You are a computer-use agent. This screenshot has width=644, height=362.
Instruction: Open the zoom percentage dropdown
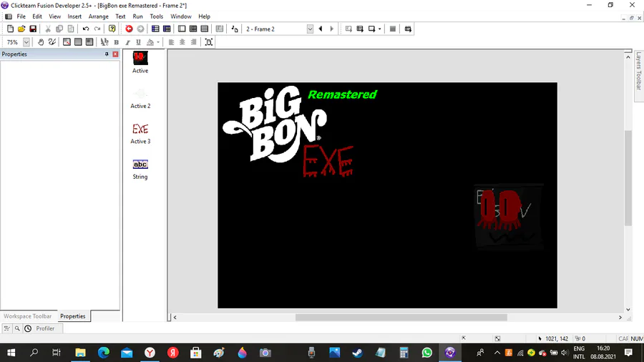coord(26,42)
